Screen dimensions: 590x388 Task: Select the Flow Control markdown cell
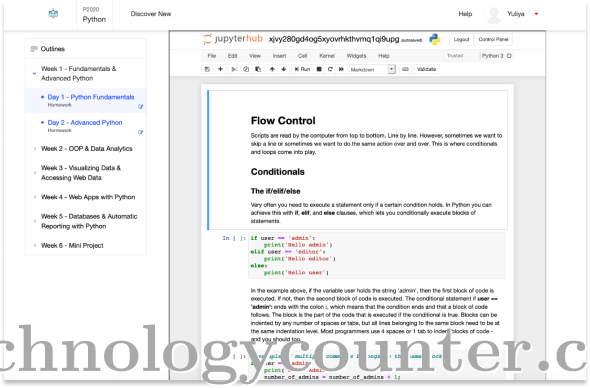(357, 160)
